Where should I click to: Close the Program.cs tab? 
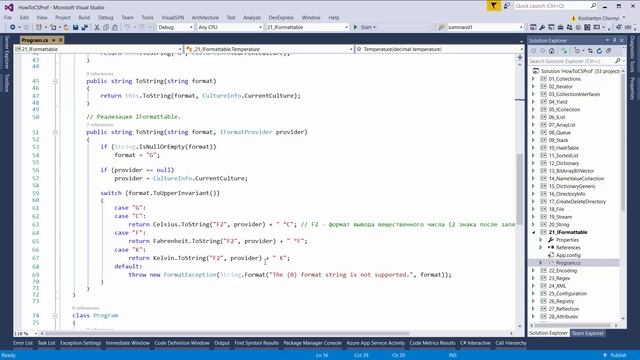[61, 40]
